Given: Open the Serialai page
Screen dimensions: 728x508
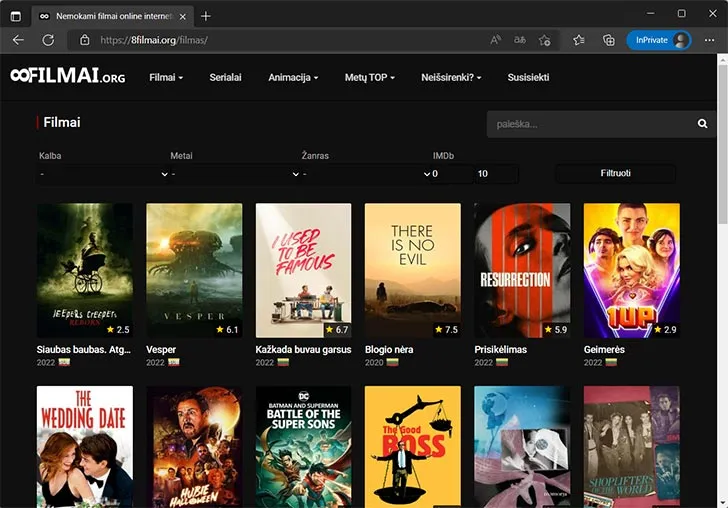Looking at the screenshot, I should click(x=225, y=78).
